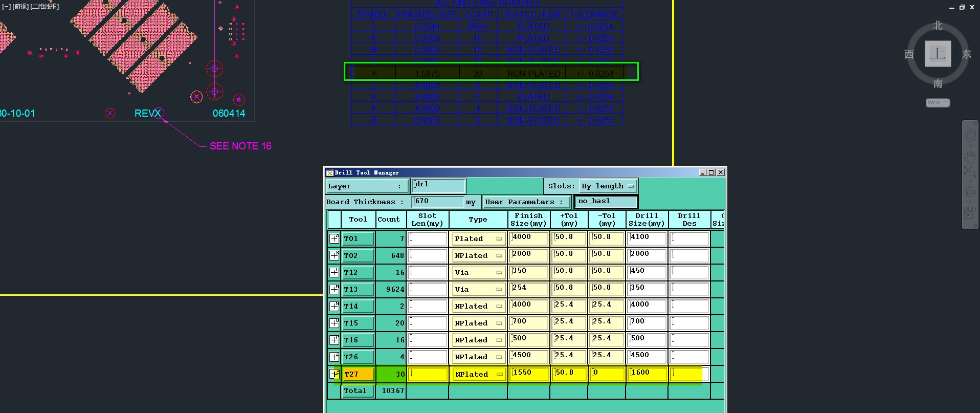Open Type dropdown for T13 Via
980x413 pixels.
[478, 289]
